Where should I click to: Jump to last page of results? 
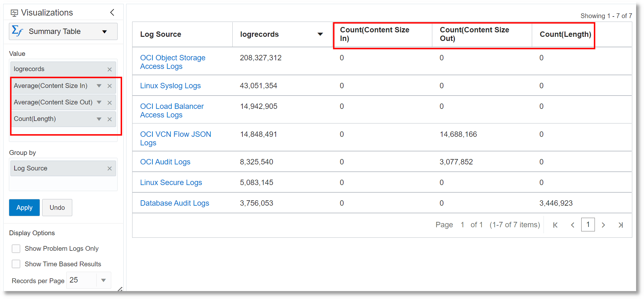point(621,224)
